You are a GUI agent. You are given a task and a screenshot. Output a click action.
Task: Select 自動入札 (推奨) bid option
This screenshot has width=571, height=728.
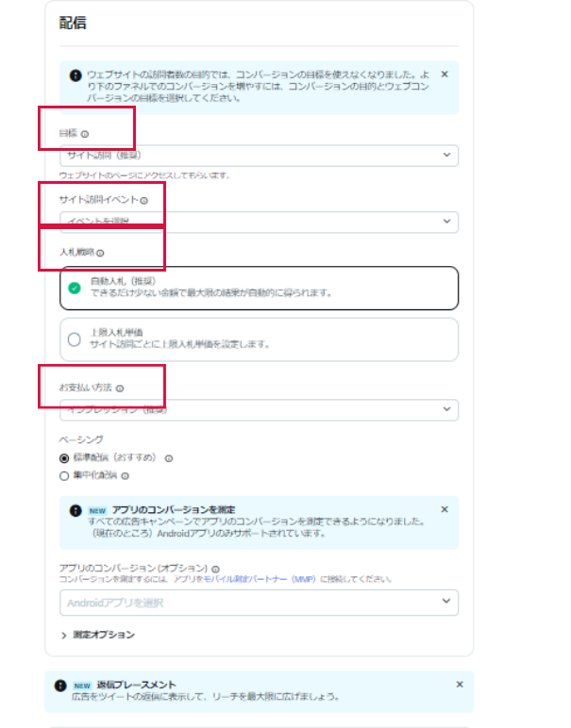pyautogui.click(x=259, y=288)
